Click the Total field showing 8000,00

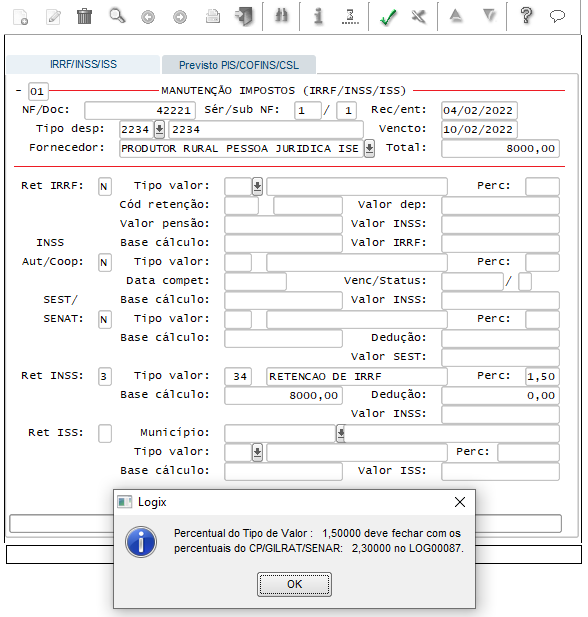(500, 149)
